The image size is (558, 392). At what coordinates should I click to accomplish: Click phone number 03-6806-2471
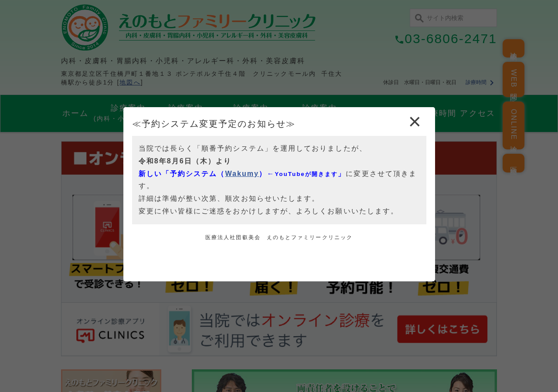click(450, 39)
